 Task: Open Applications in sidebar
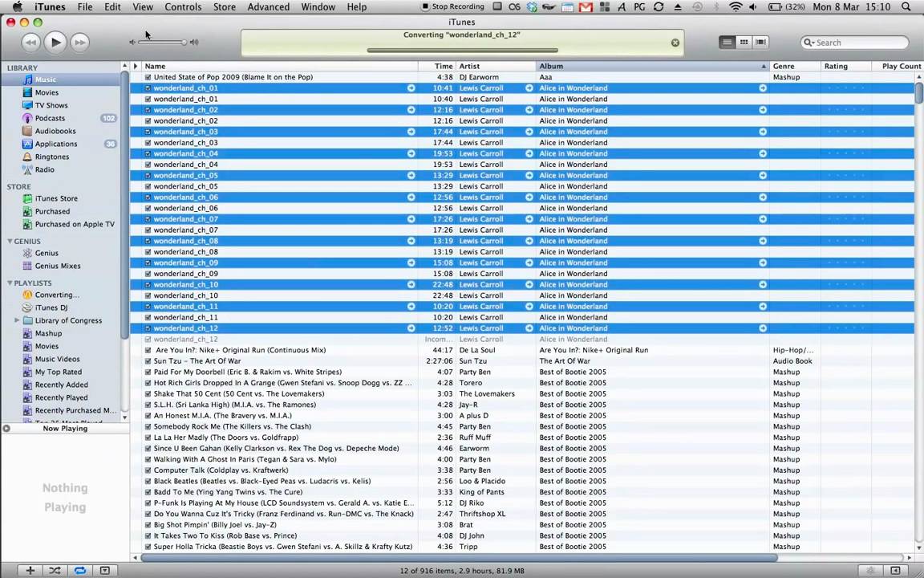56,144
